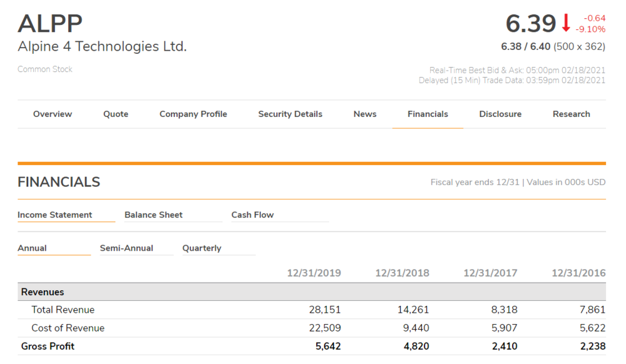Screen dimensions: 626x364
Task: Select the Income Statement view
Action: tap(55, 215)
